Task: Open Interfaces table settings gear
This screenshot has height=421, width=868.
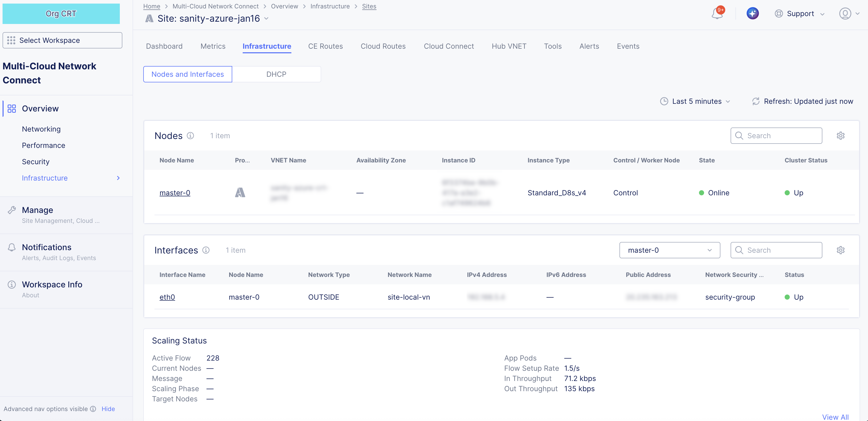Action: pyautogui.click(x=840, y=250)
